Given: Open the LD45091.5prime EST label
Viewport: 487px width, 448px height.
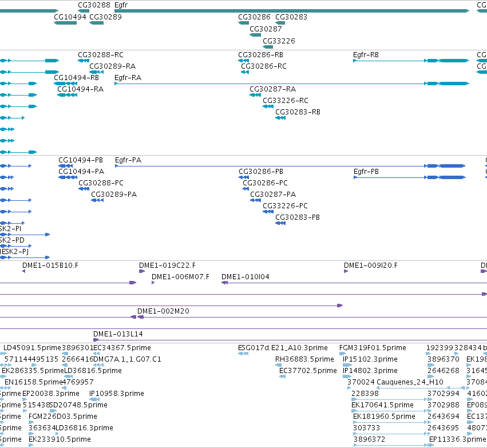Looking at the screenshot, I should coord(32,348).
